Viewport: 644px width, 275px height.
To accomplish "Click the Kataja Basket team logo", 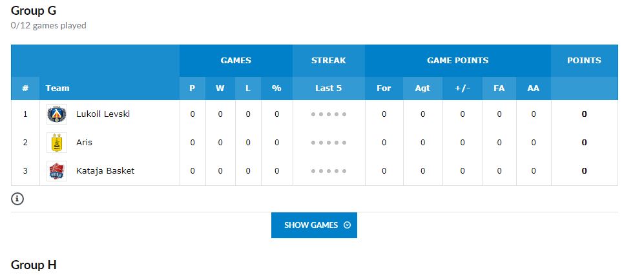I will 57,171.
